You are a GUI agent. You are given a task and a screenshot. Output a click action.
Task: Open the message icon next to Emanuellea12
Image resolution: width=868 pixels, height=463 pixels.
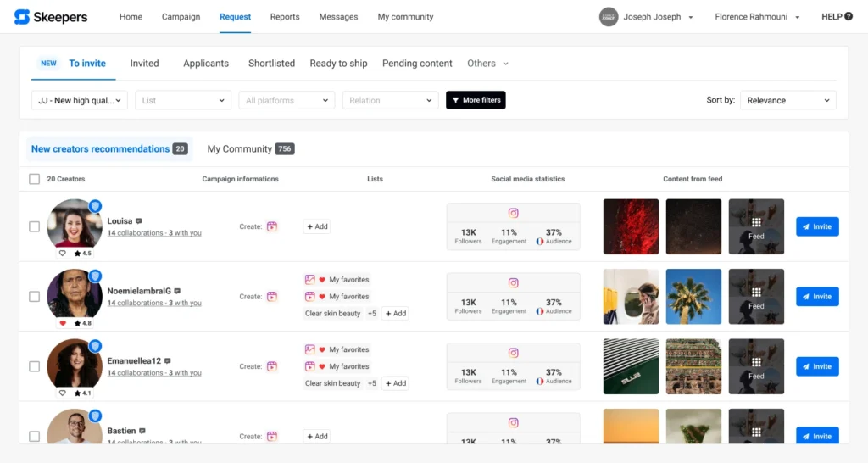pyautogui.click(x=167, y=360)
